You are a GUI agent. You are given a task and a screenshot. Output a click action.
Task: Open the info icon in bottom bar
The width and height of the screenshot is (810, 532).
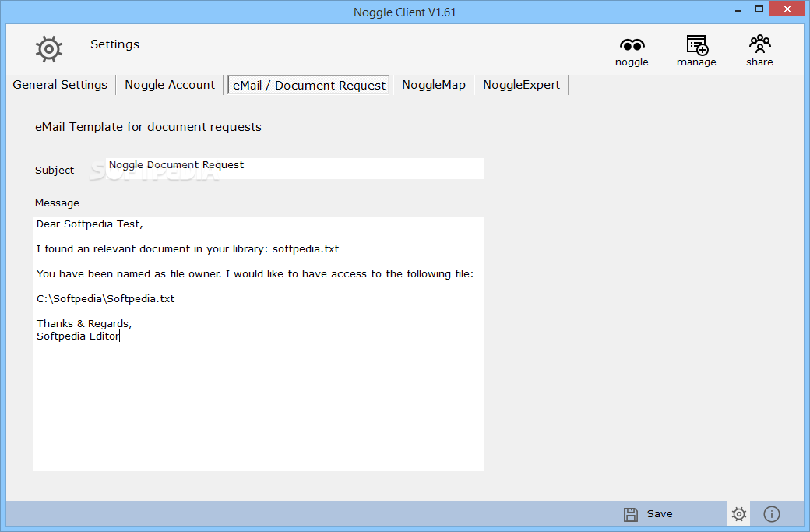pos(772,514)
